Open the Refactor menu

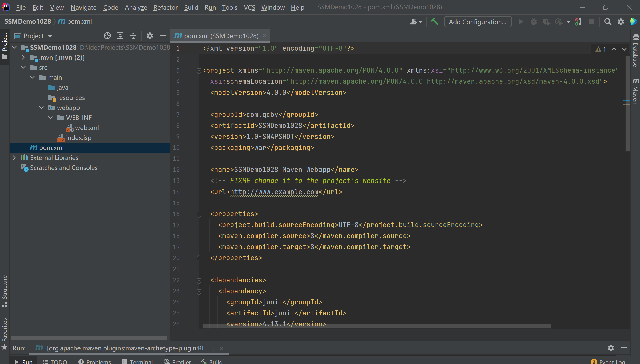coord(165,7)
